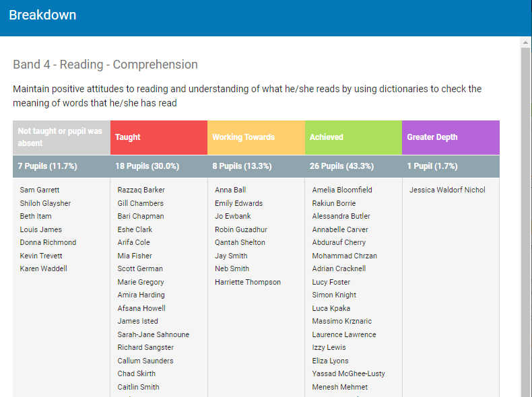Select pupil Massimo Krznaric
This screenshot has height=397, width=532.
[x=342, y=321]
